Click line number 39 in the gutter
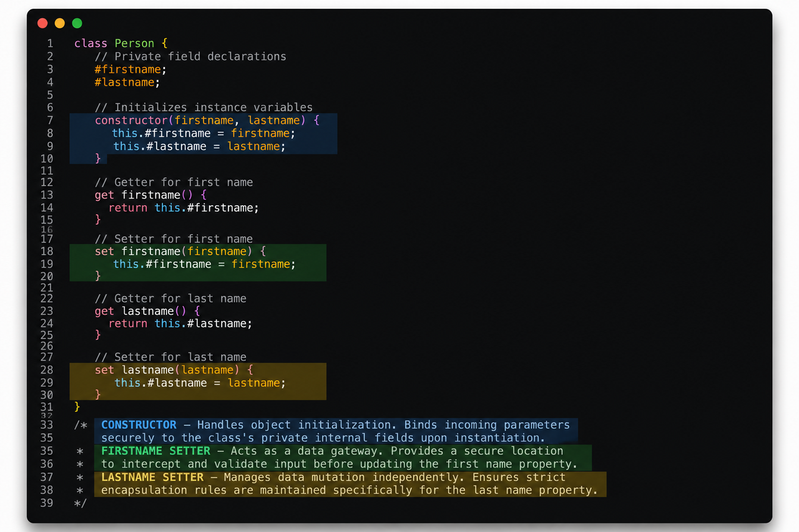This screenshot has height=532, width=799. [47, 503]
